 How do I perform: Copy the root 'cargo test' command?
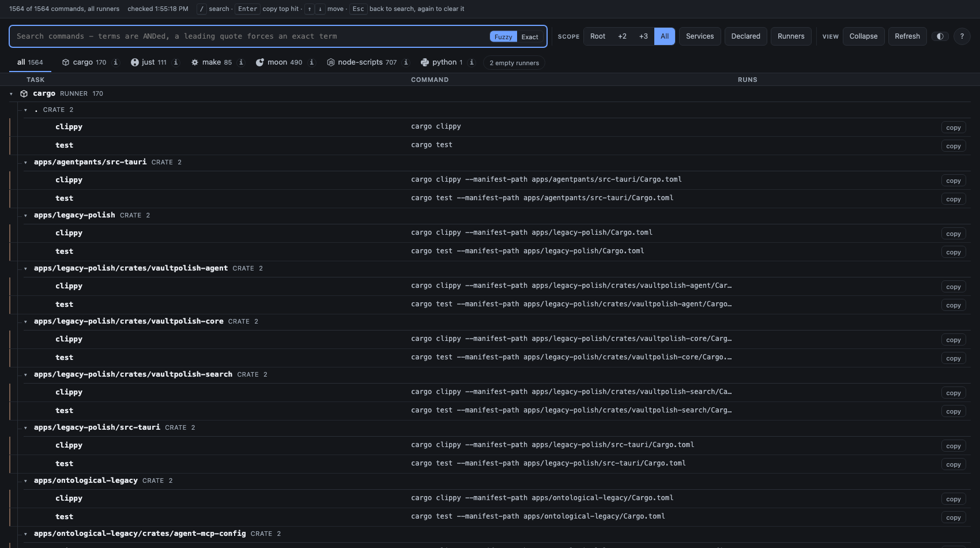953,146
